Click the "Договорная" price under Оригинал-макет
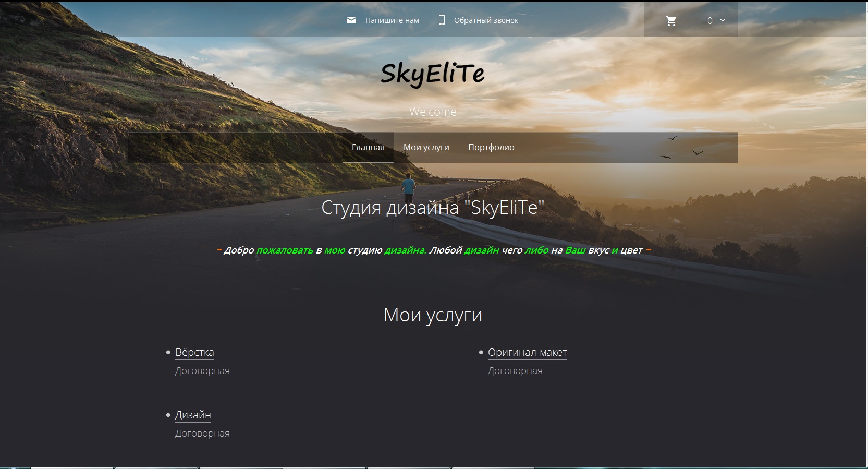Screen dimensions: 868x469 click(x=515, y=371)
